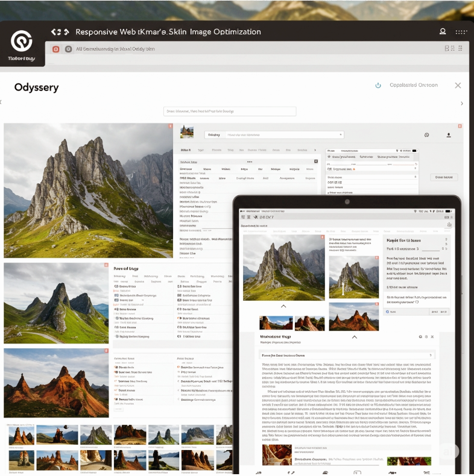Screen dimensions: 474x476
Task: Click the magnifier icon in the tablet tags header
Action: (x=420, y=337)
